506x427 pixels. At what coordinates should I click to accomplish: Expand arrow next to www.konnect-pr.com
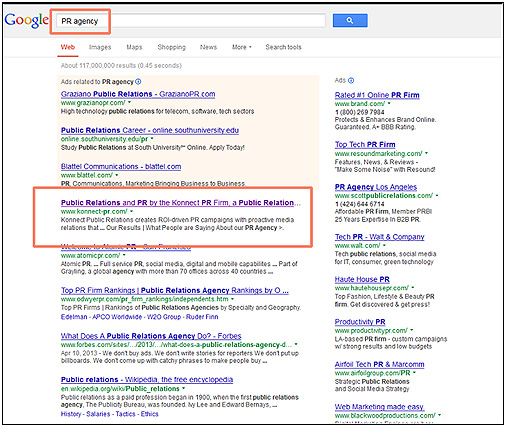pyautogui.click(x=131, y=211)
